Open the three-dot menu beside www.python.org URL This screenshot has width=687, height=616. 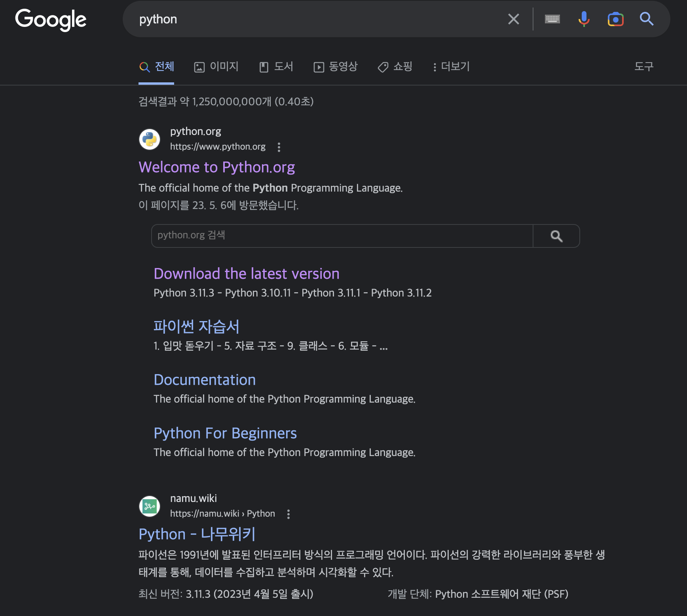279,147
